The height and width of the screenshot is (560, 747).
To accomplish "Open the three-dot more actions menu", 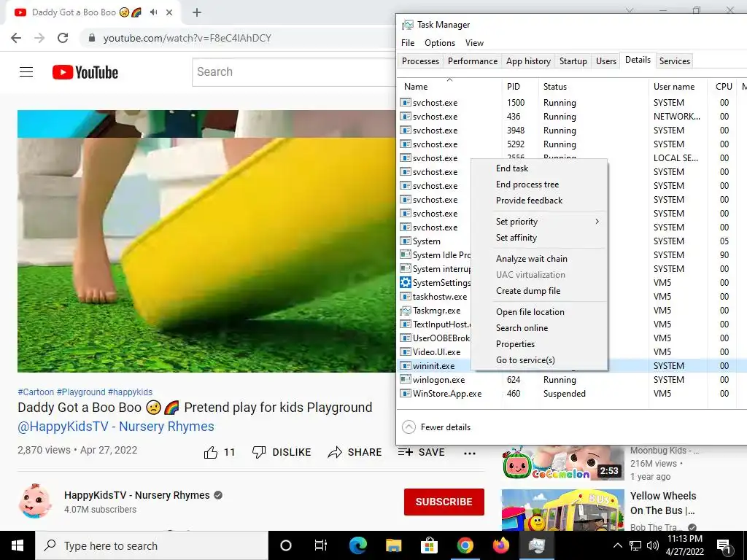I will 470,453.
